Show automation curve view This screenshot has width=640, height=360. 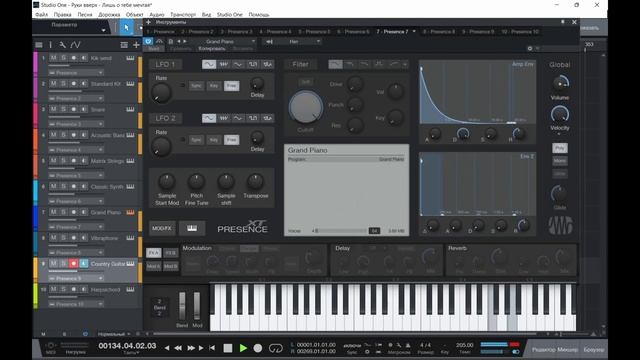coord(76,45)
